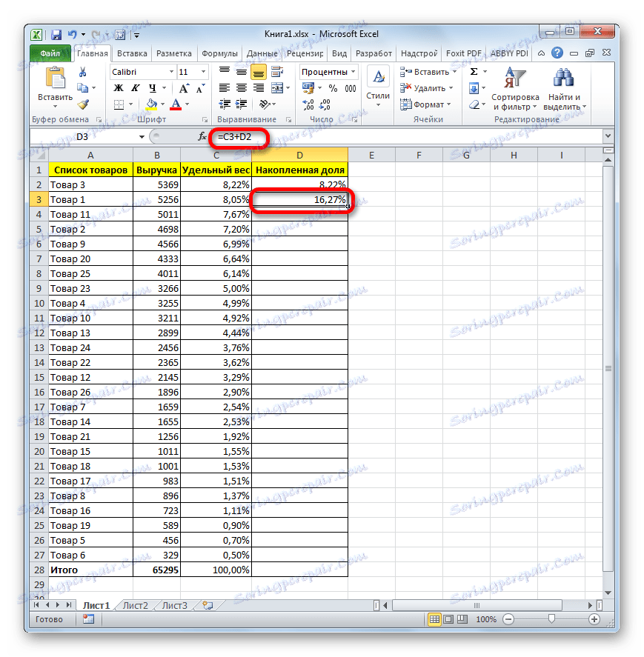Switch to the Данные ribbon tab
644x657 pixels.
click(x=262, y=53)
